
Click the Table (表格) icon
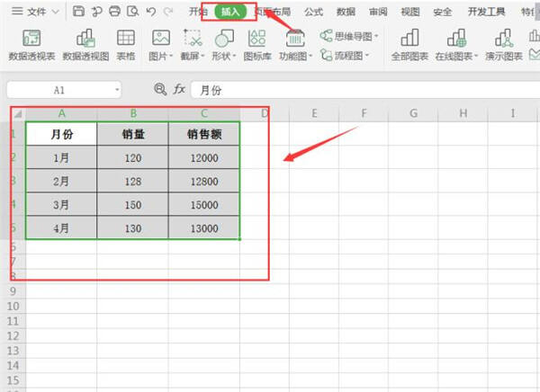click(x=126, y=45)
